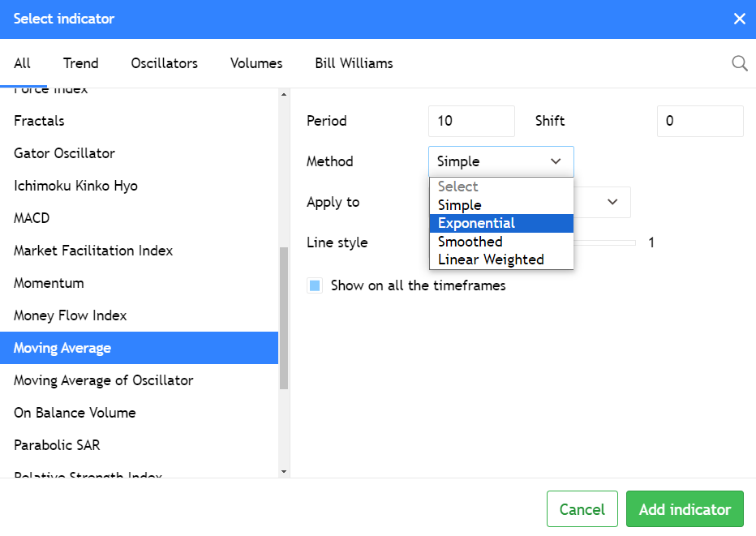756x536 pixels.
Task: Close the Select indicator dialog
Action: [739, 18]
